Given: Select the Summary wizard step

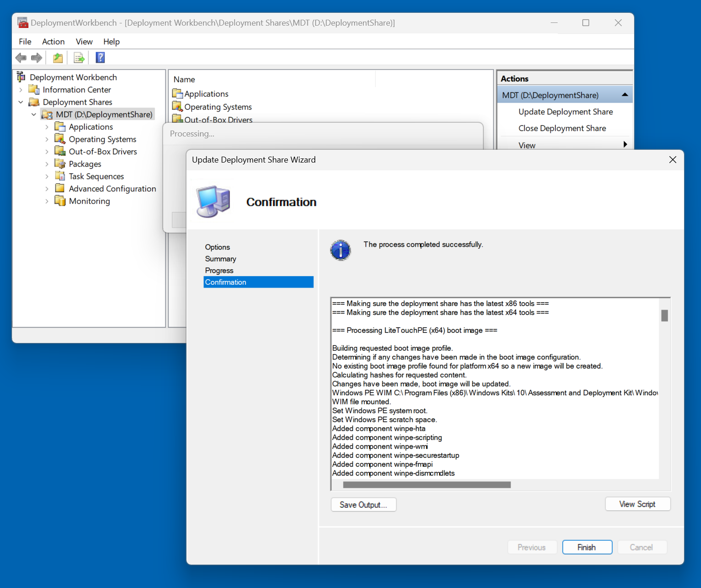Looking at the screenshot, I should pyautogui.click(x=220, y=259).
